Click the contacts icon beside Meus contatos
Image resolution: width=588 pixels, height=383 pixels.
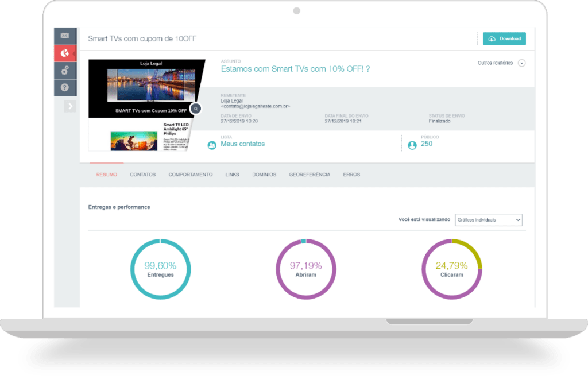click(211, 145)
